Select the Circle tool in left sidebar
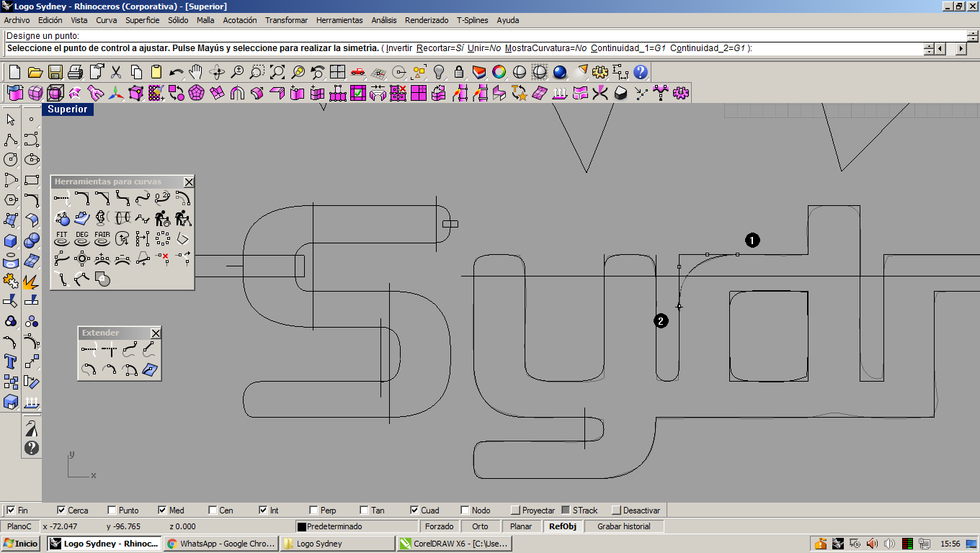The width and height of the screenshot is (980, 553). tap(11, 160)
